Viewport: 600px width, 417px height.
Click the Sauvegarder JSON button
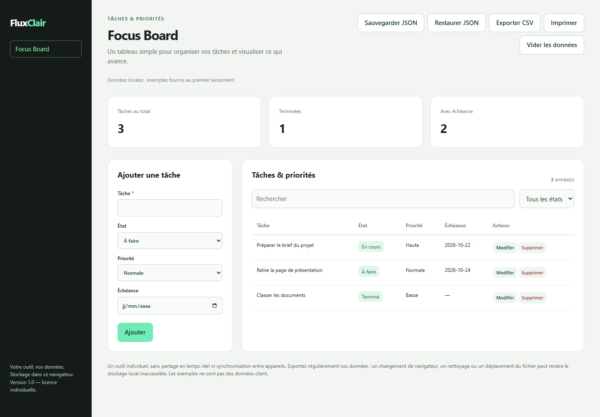(391, 23)
